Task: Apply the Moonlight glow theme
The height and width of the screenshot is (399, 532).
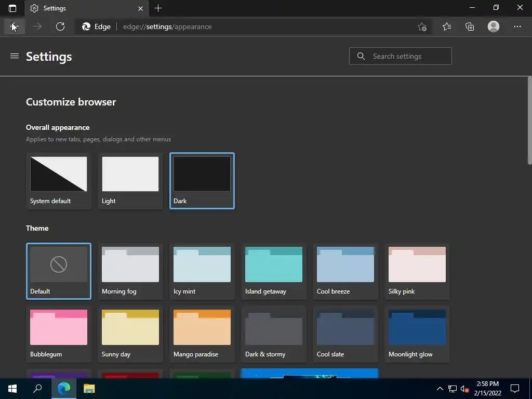Action: coord(417,334)
